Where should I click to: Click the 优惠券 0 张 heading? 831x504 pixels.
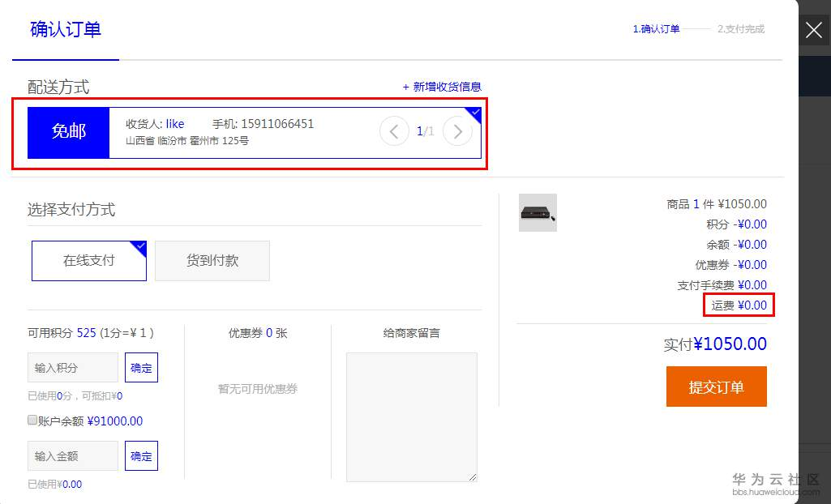click(x=258, y=333)
